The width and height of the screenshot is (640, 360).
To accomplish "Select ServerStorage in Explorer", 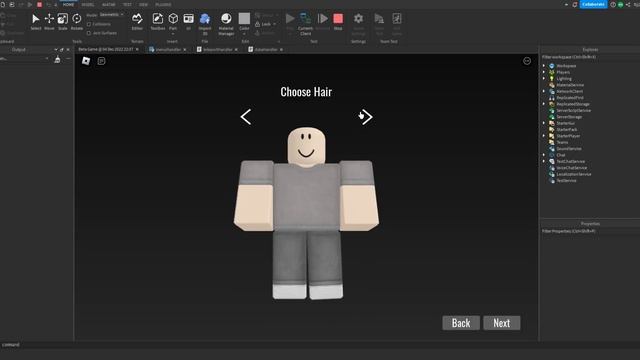I will point(569,117).
